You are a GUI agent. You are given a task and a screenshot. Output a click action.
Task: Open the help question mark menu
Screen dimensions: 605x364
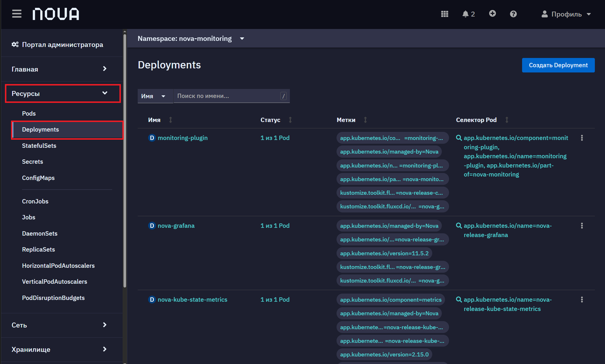point(513,14)
